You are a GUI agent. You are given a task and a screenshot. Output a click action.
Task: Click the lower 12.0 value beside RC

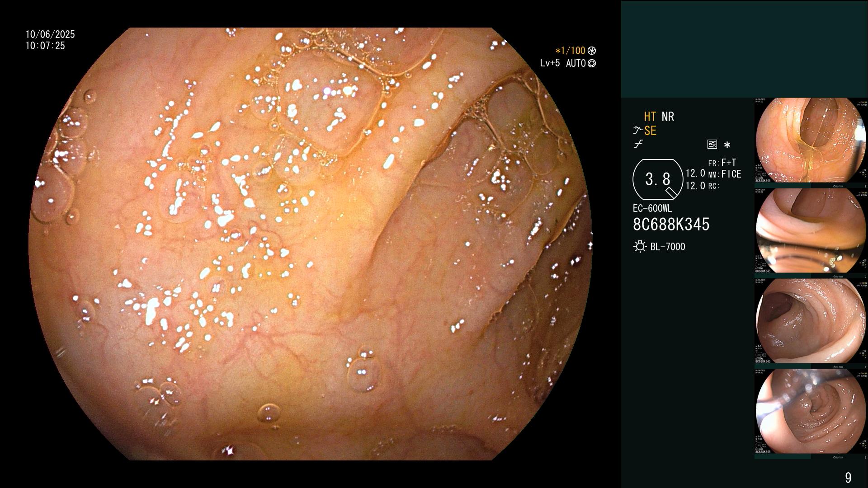695,186
